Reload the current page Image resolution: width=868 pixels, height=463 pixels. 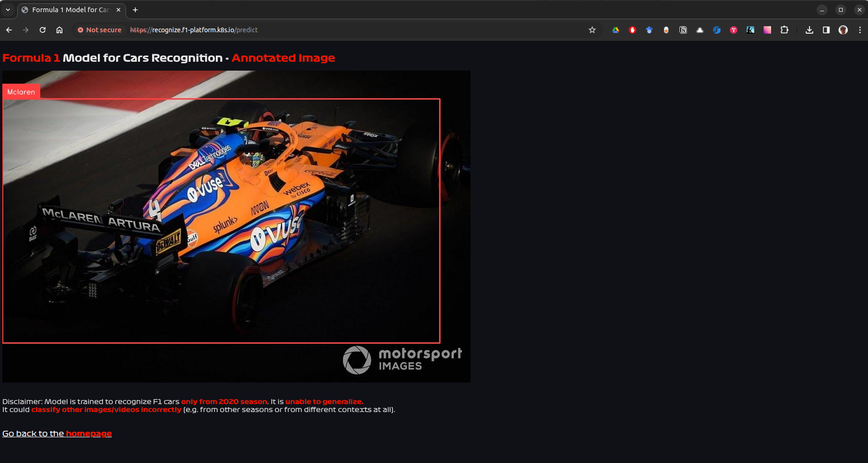(43, 30)
